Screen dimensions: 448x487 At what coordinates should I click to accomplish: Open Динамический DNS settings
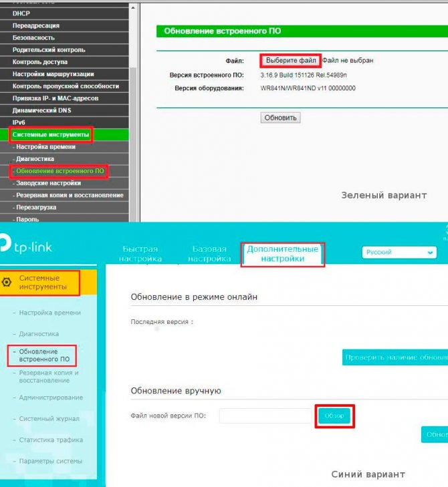pyautogui.click(x=41, y=110)
